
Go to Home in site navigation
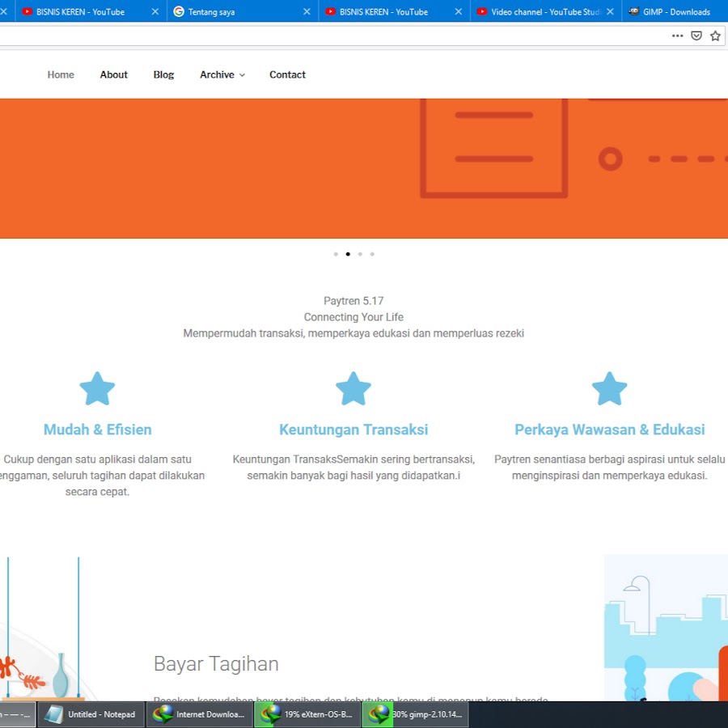pyautogui.click(x=61, y=74)
